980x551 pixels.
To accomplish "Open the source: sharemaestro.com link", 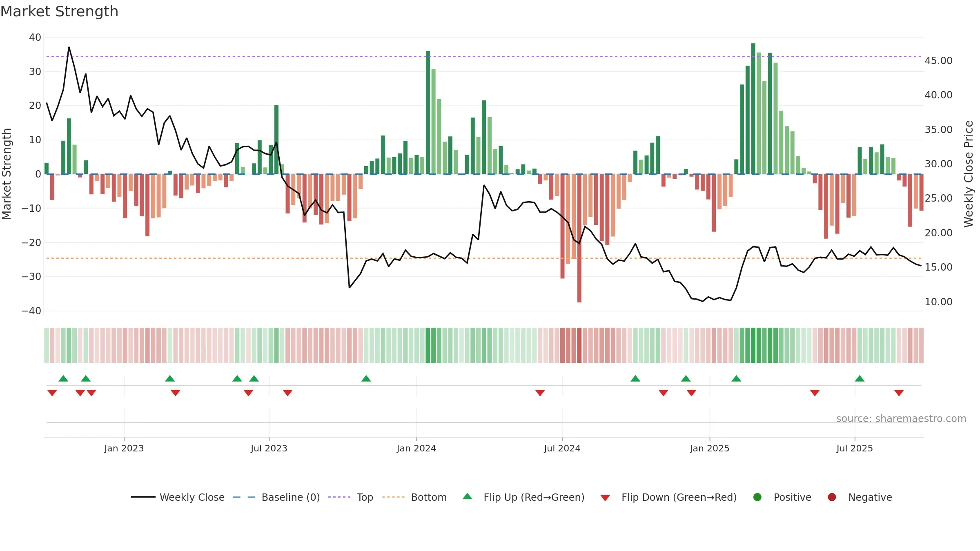I will coord(901,419).
